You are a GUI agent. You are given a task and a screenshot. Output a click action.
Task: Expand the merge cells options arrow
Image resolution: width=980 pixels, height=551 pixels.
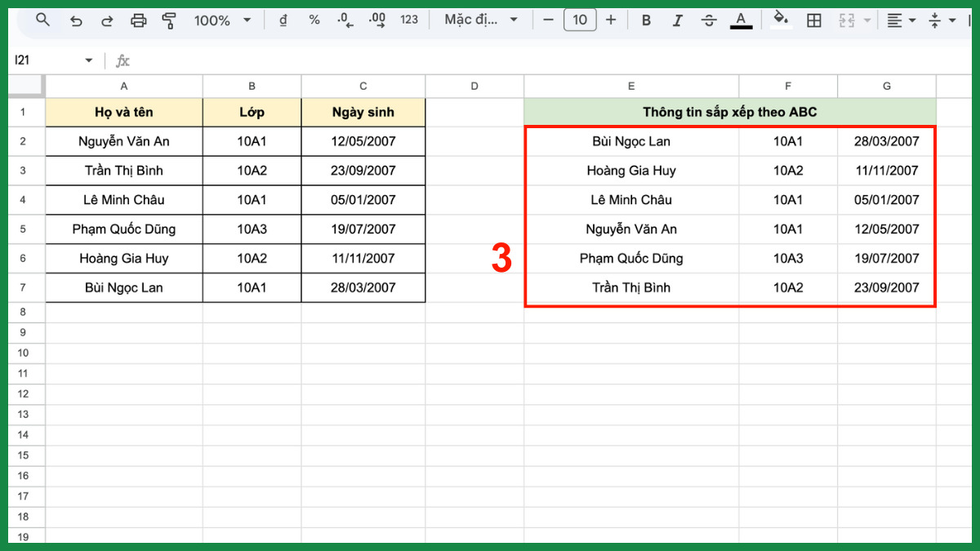[x=866, y=20]
